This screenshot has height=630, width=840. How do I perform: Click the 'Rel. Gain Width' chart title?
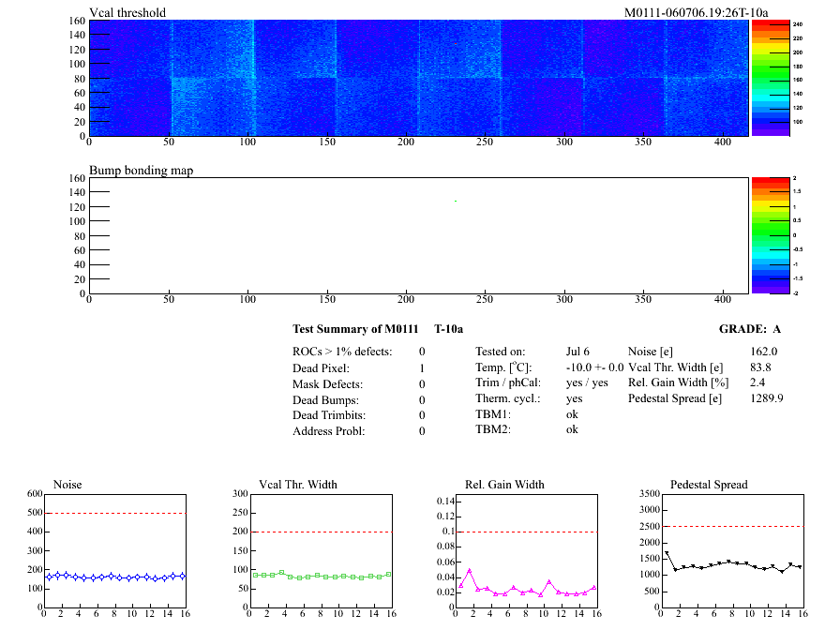504,485
